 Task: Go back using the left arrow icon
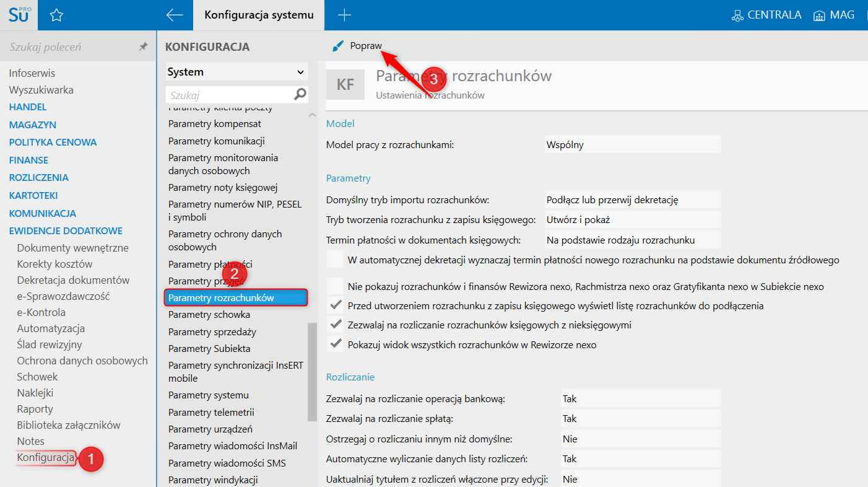click(x=175, y=15)
